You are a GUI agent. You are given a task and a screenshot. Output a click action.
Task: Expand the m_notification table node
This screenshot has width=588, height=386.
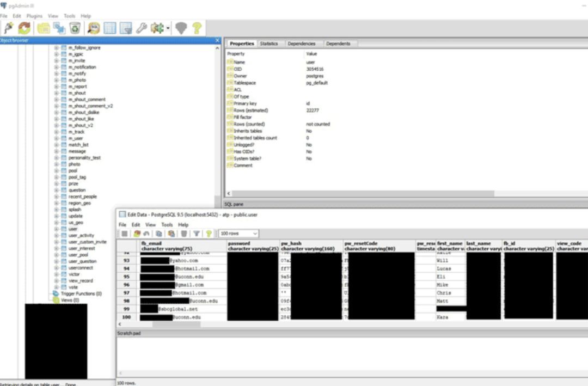click(56, 67)
